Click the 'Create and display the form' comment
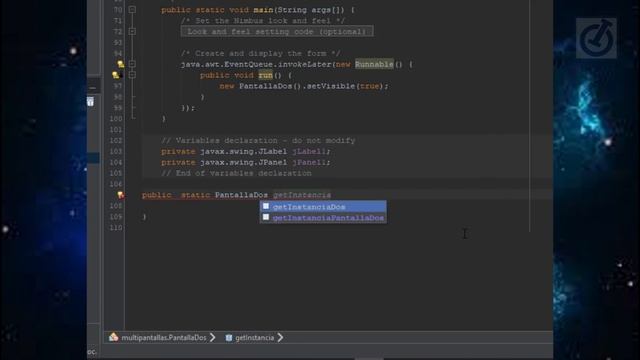The height and width of the screenshot is (360, 640). click(x=261, y=53)
